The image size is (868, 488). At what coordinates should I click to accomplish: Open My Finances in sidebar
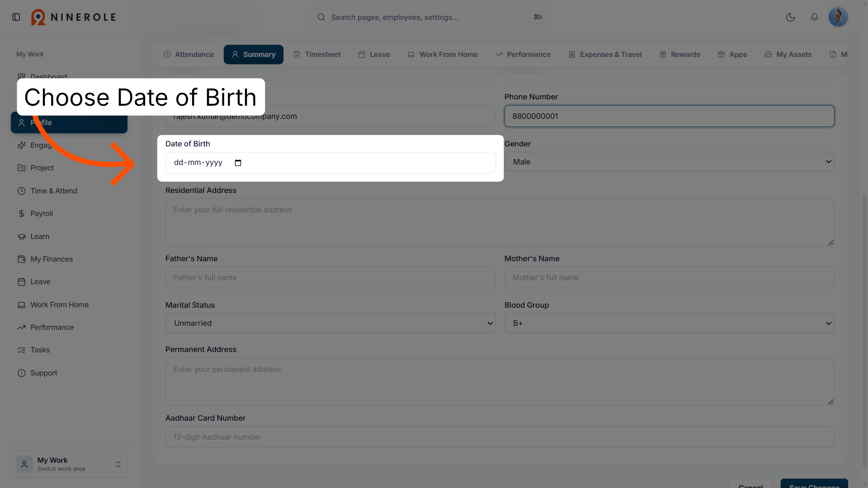click(69, 259)
